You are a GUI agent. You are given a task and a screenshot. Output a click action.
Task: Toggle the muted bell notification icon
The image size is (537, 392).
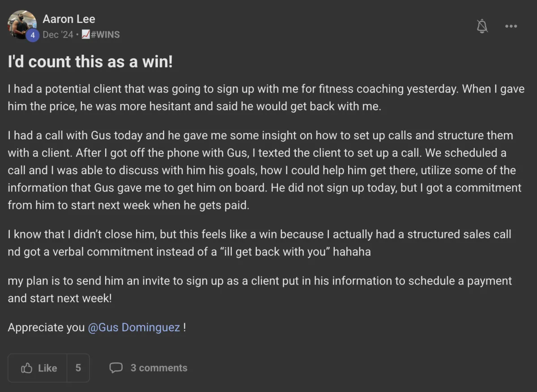pyautogui.click(x=482, y=26)
